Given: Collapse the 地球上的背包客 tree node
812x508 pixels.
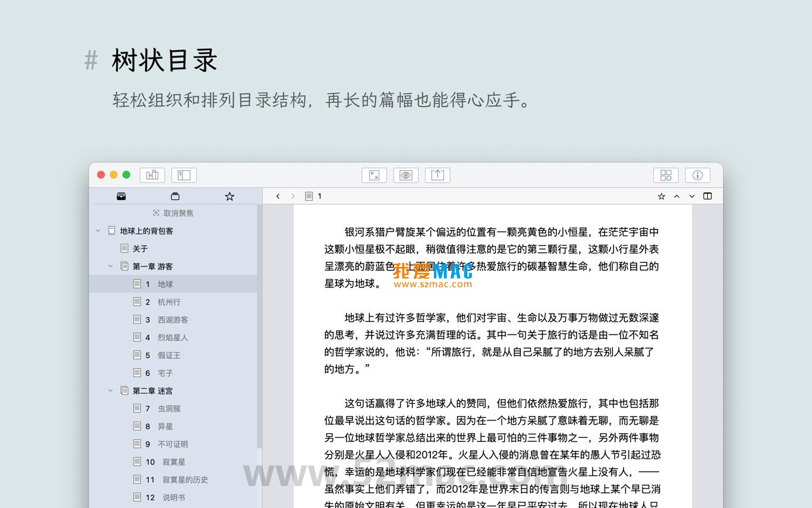Looking at the screenshot, I should point(97,231).
